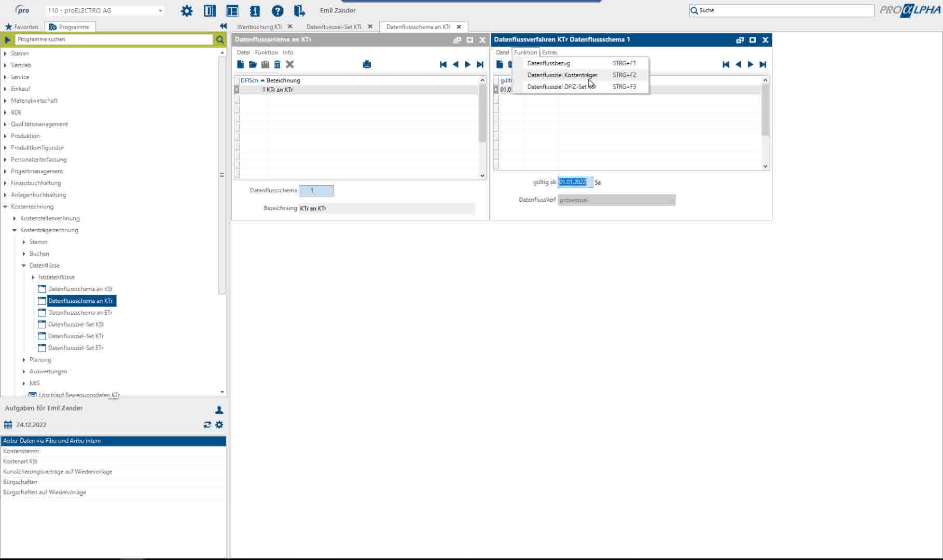Image resolution: width=943 pixels, height=560 pixels.
Task: Expand the Finanzbuchhaltung tree node
Action: coord(5,183)
